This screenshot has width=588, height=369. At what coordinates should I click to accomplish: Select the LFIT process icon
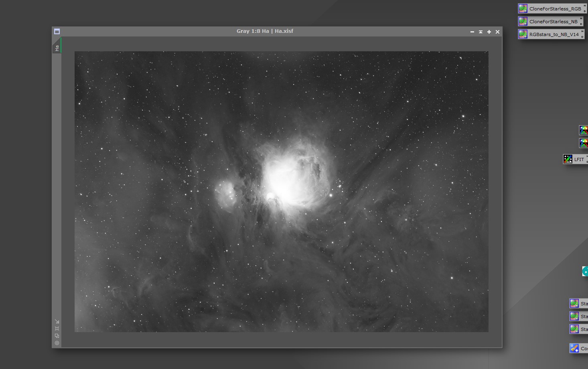click(x=575, y=159)
